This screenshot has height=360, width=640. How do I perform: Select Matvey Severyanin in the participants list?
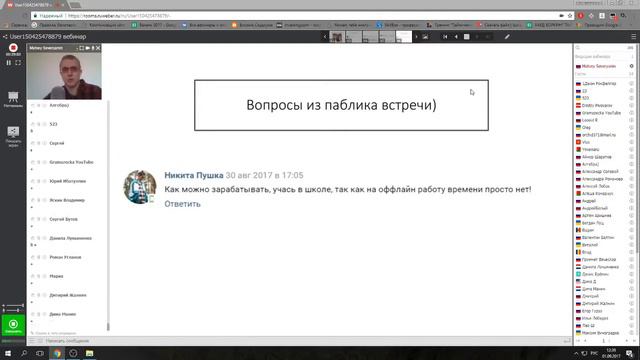pyautogui.click(x=599, y=66)
